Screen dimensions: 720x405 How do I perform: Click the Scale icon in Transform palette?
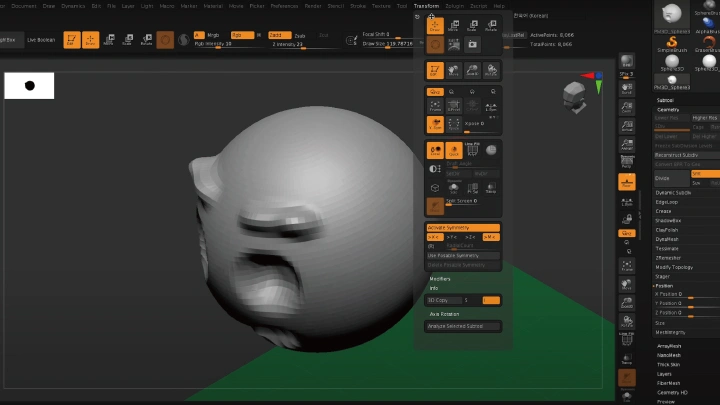point(472,26)
